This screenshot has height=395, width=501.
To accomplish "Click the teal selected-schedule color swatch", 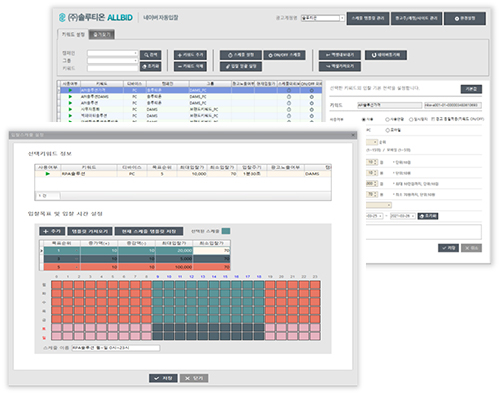I will click(226, 231).
